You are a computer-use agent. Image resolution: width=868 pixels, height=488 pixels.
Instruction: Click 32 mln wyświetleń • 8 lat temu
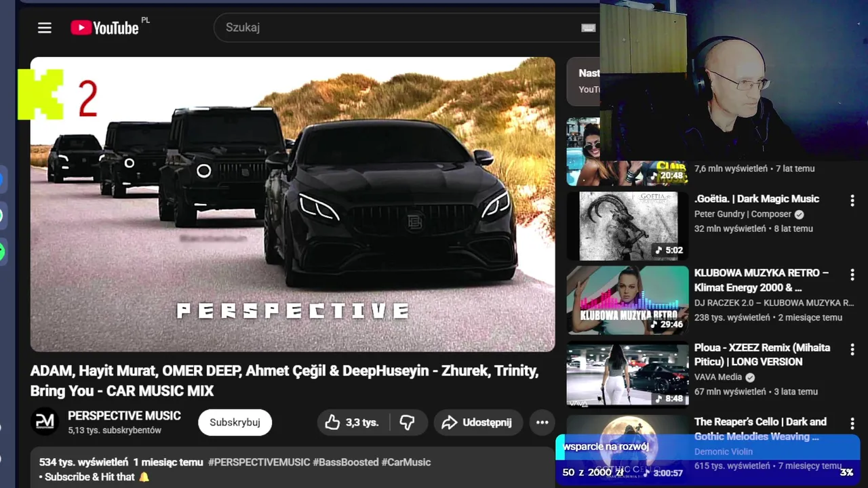click(753, 228)
